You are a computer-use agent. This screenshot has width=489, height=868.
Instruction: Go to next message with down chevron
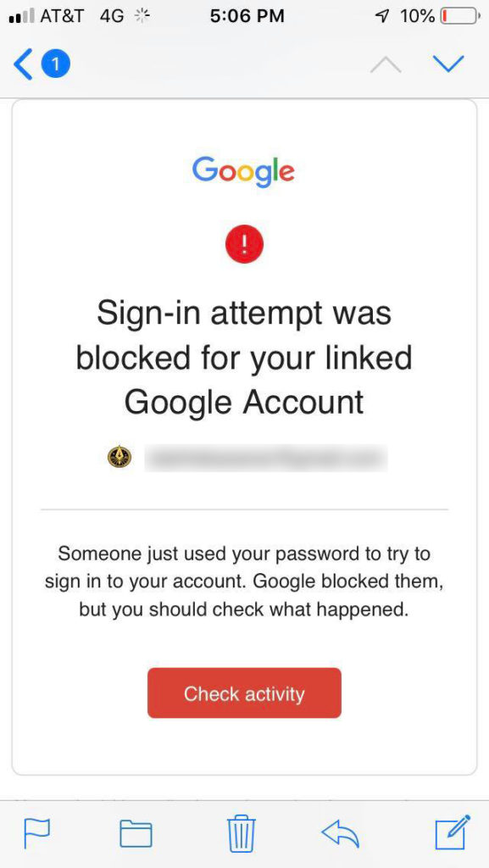448,64
